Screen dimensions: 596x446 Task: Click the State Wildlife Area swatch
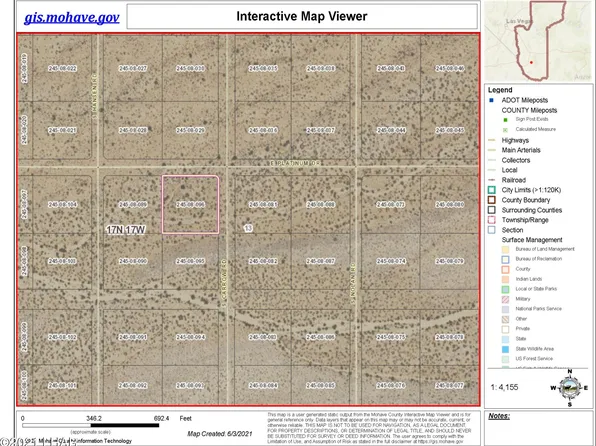coord(505,349)
